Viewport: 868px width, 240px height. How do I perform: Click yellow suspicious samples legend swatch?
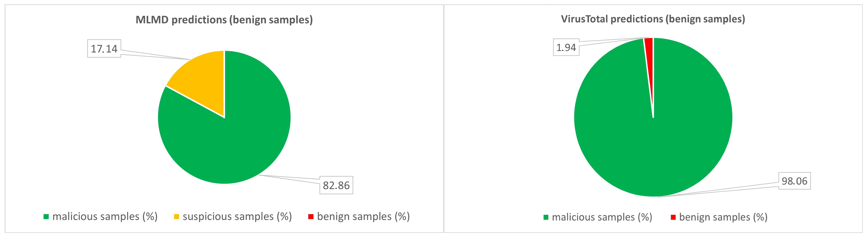coord(176,217)
